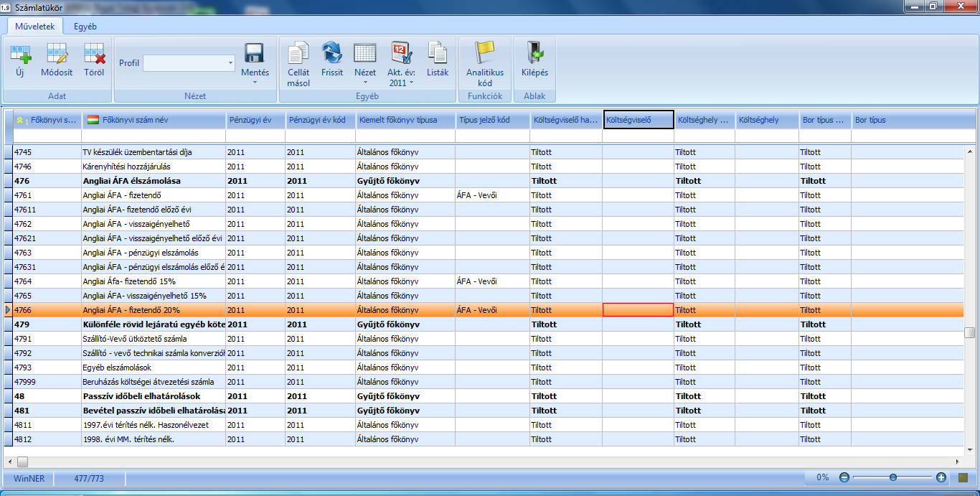Switch to the Egyéb ribbon tab
This screenshot has height=496, width=980.
(85, 27)
